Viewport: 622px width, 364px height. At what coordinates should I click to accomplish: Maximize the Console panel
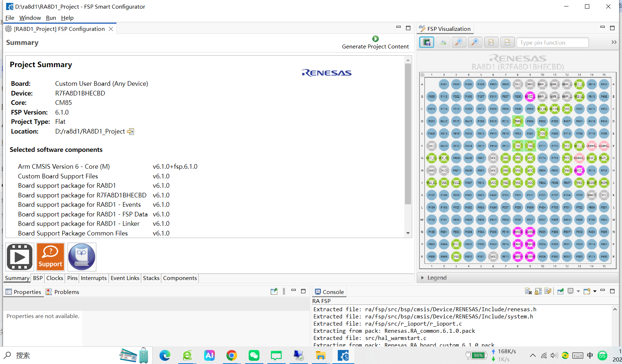click(612, 291)
